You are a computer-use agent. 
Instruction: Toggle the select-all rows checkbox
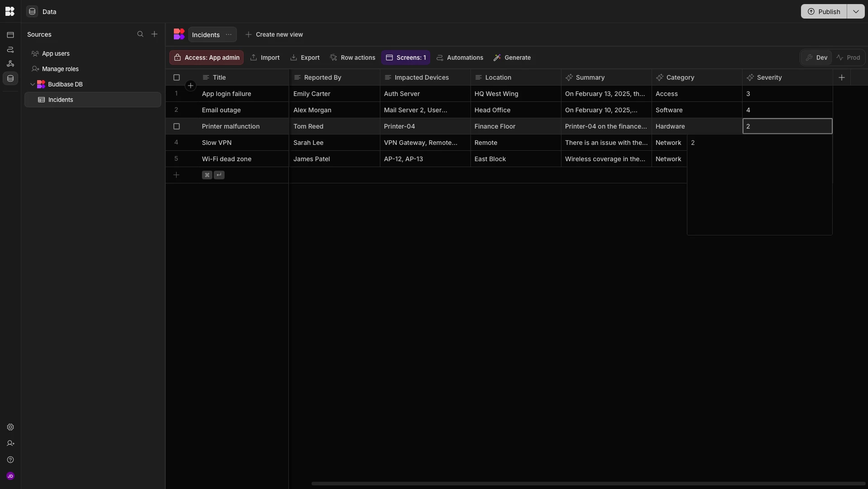[177, 77]
